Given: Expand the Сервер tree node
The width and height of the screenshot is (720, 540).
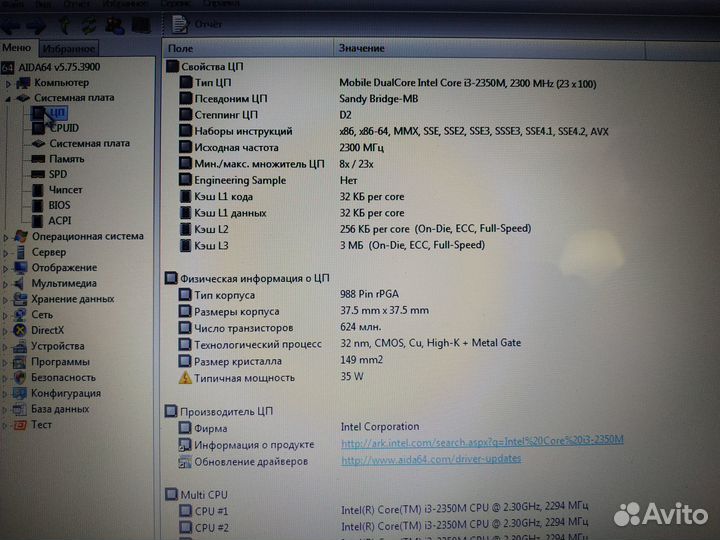Looking at the screenshot, I should (6, 253).
